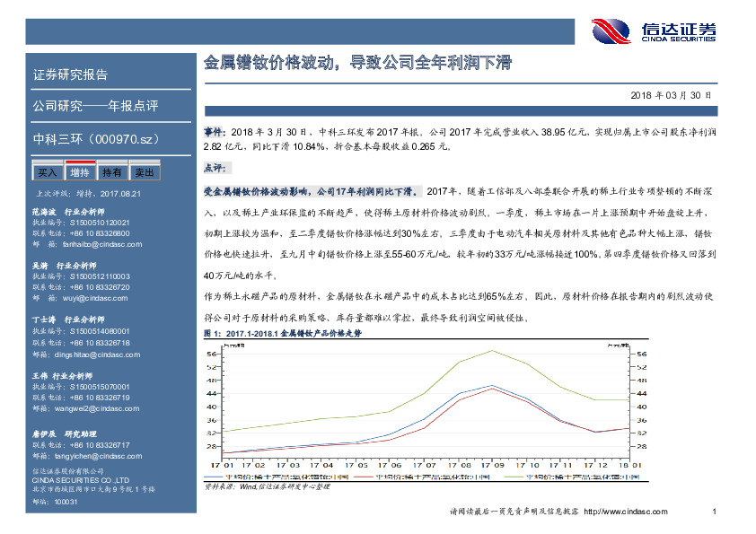
Task: Open the 公司研究——年报点评 section
Action: coord(72,106)
